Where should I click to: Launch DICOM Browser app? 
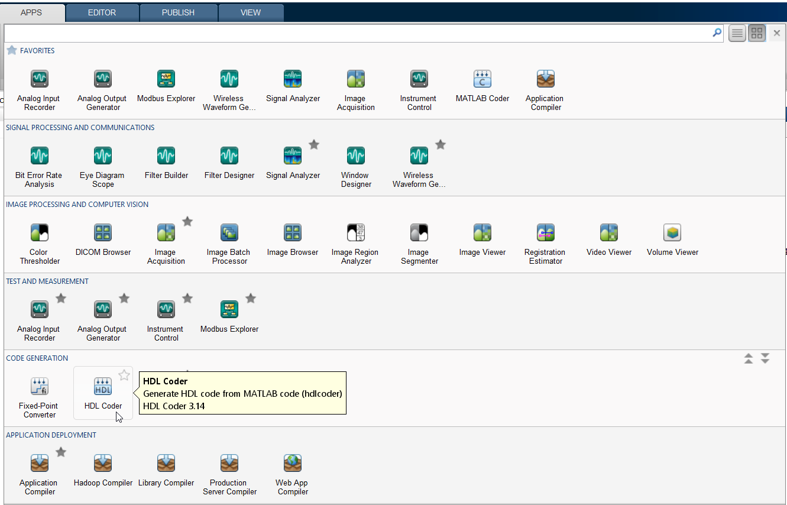click(102, 240)
